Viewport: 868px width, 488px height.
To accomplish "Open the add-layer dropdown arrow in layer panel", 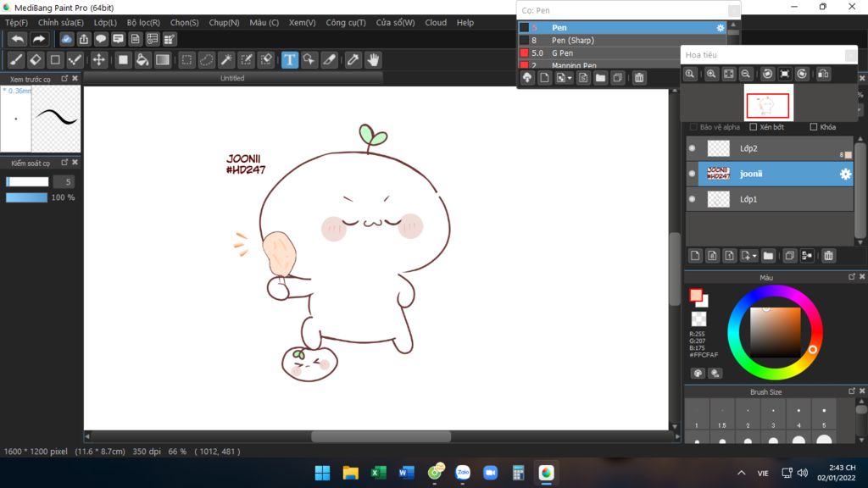I will [x=754, y=256].
